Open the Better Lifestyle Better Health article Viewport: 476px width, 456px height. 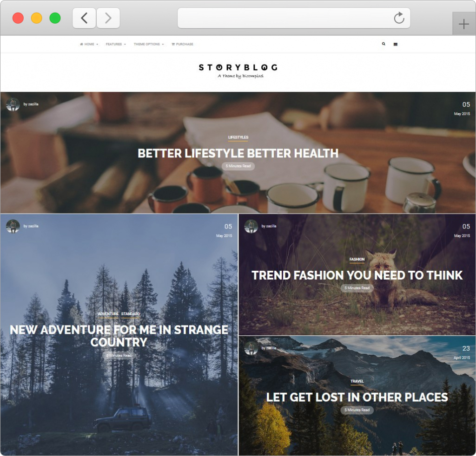238,153
